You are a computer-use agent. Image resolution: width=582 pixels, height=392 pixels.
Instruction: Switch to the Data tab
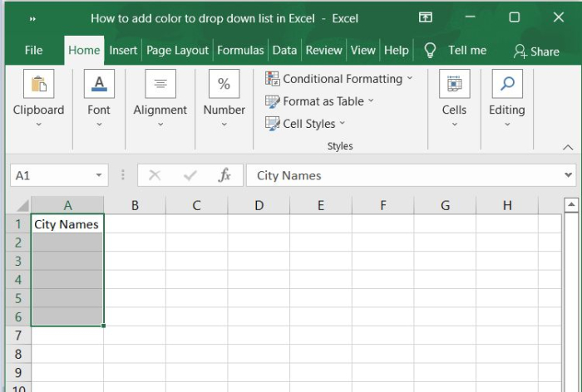284,50
